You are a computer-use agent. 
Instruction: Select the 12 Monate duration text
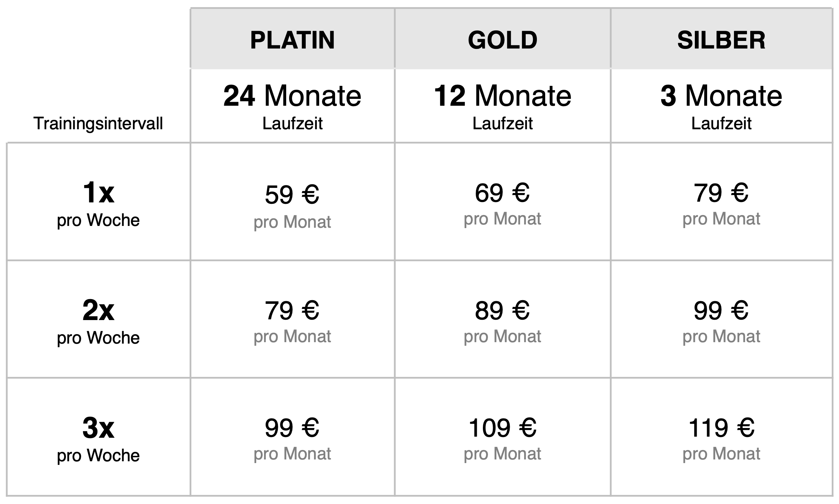502,96
